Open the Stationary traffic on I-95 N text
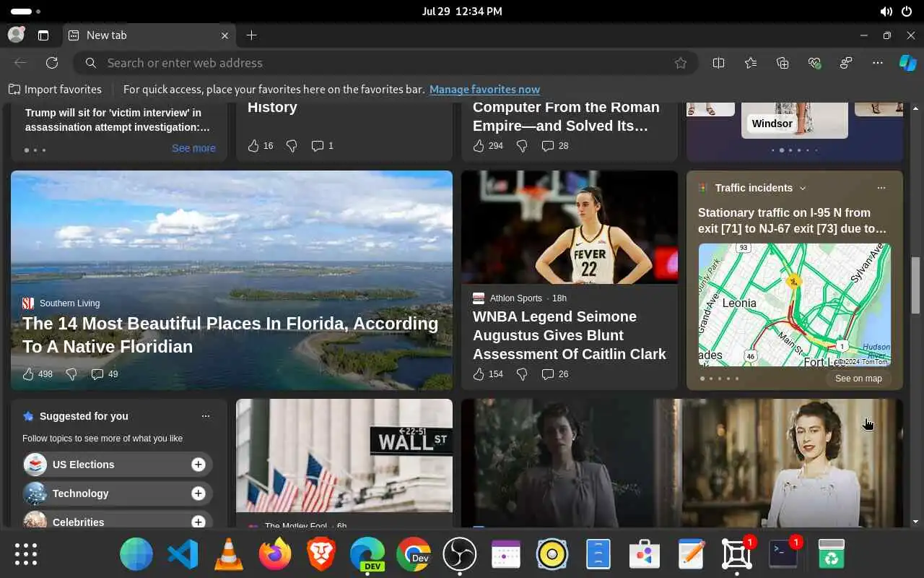The image size is (924, 578). pyautogui.click(x=793, y=220)
